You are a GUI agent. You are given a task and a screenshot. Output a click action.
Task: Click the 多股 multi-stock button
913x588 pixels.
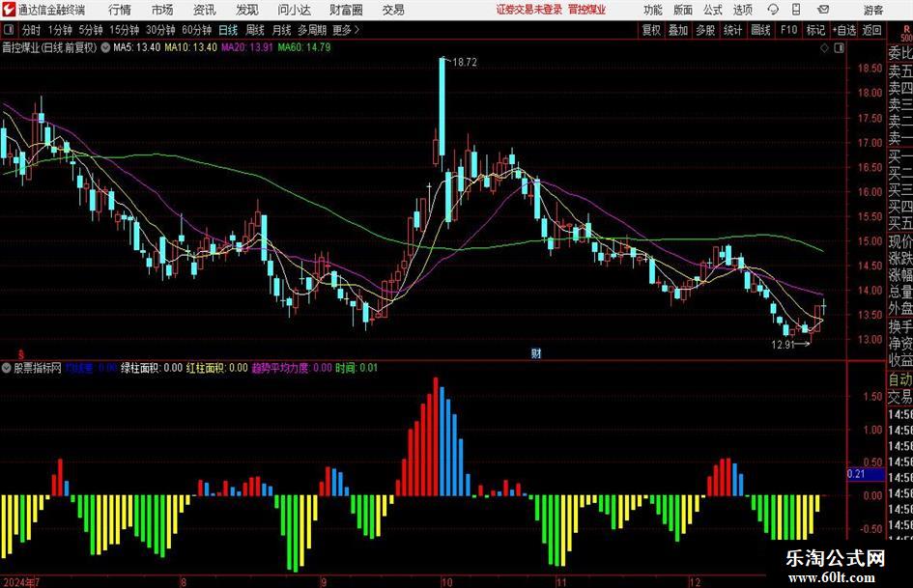(705, 30)
